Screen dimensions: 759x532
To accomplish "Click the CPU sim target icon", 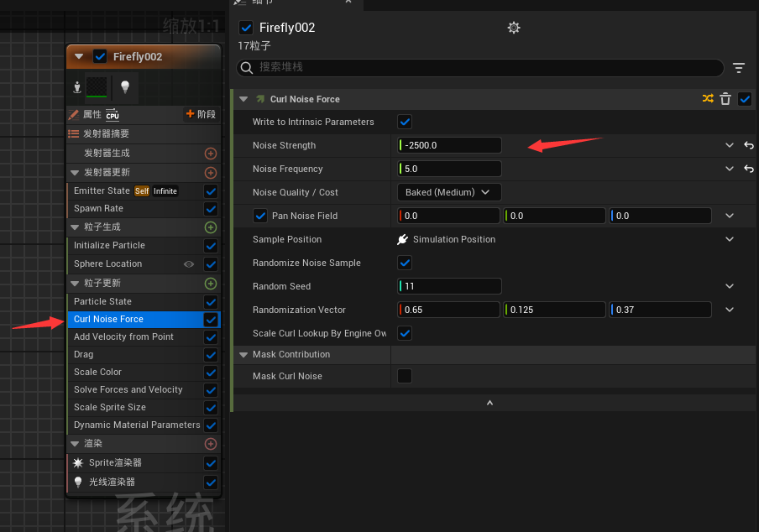I will tap(113, 114).
